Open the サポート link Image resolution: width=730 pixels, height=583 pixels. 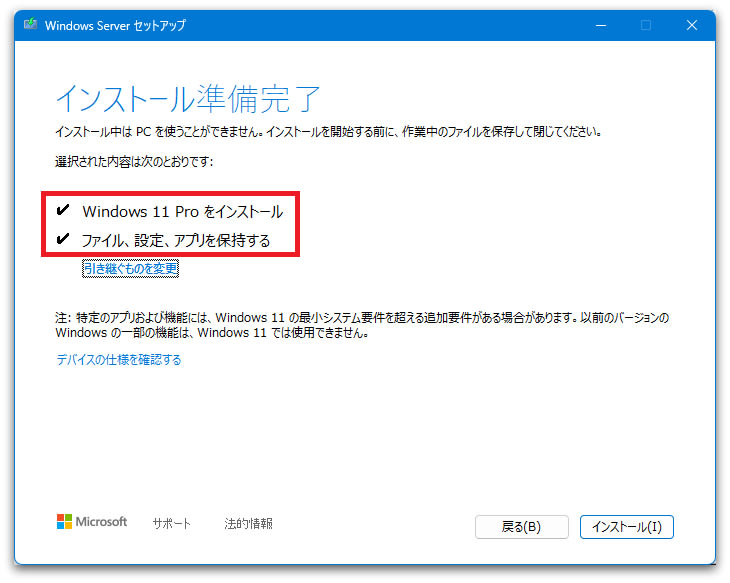(171, 523)
